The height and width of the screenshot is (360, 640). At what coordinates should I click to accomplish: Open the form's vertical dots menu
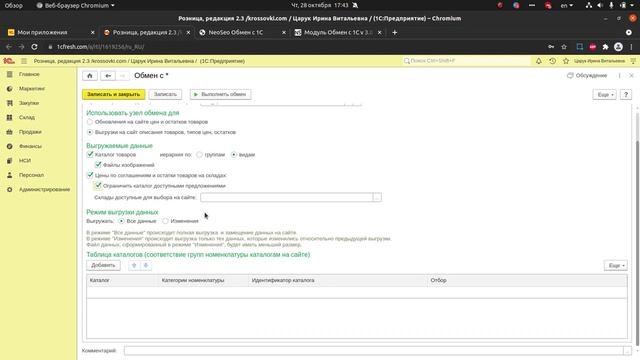(619, 76)
